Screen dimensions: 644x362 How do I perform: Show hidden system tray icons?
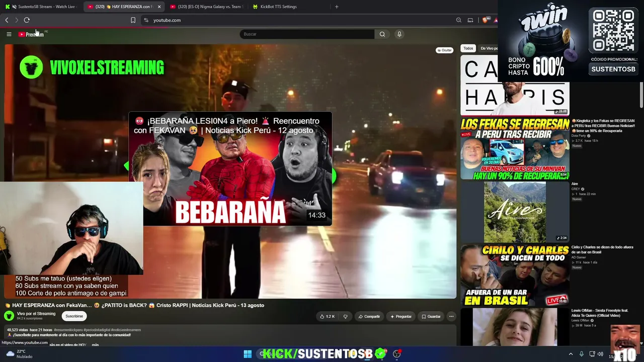tap(571, 354)
